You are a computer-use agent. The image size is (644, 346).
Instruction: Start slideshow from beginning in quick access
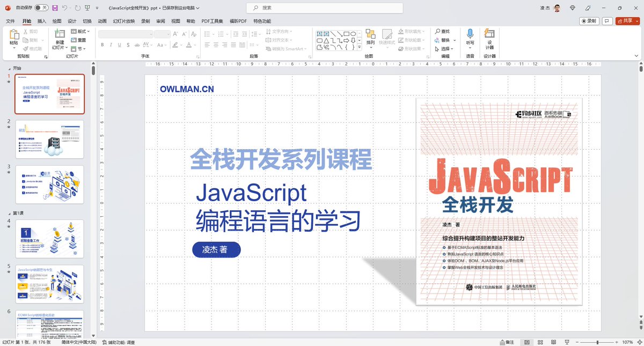coord(88,8)
